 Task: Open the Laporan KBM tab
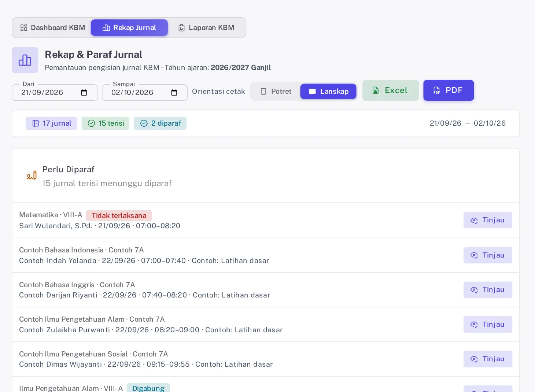tap(206, 27)
